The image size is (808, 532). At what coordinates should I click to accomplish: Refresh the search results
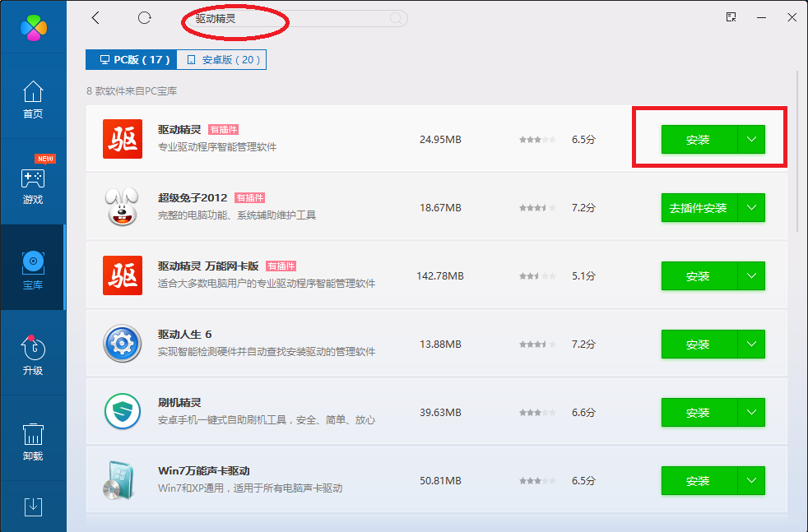pos(145,18)
